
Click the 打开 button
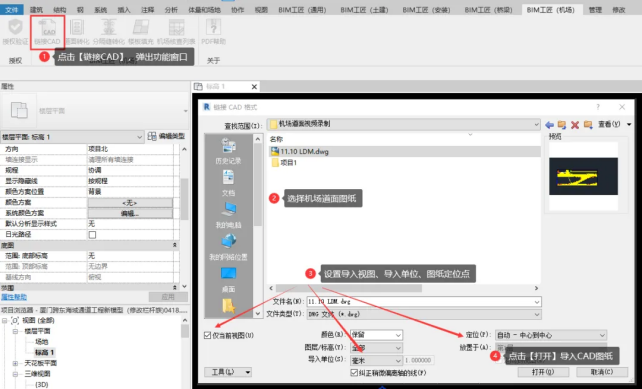point(543,372)
